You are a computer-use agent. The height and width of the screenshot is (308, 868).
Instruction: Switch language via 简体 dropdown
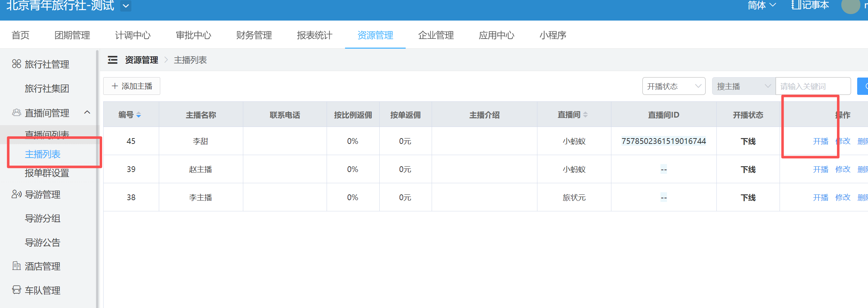[762, 5]
